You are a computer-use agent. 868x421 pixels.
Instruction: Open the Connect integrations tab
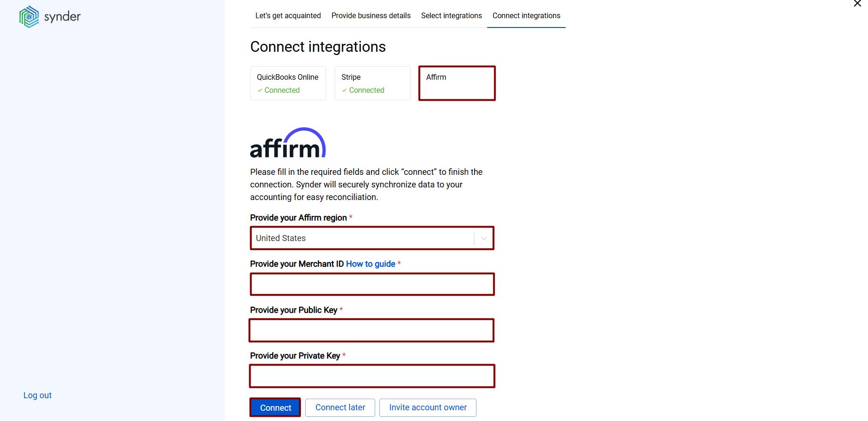[x=526, y=15]
